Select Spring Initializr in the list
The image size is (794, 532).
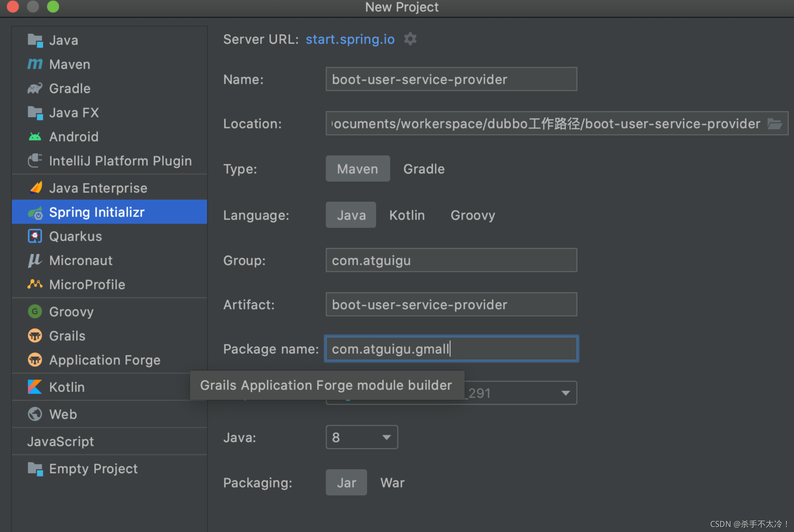tap(109, 212)
